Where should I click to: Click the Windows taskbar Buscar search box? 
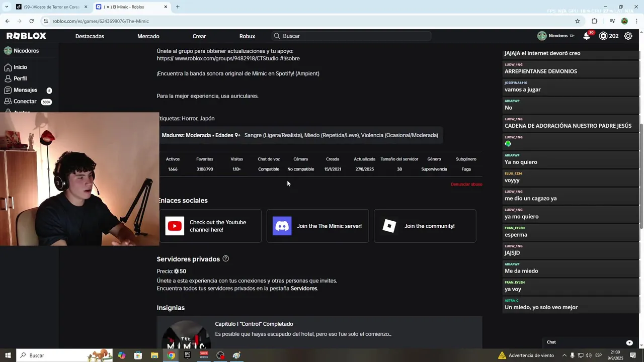(65, 355)
